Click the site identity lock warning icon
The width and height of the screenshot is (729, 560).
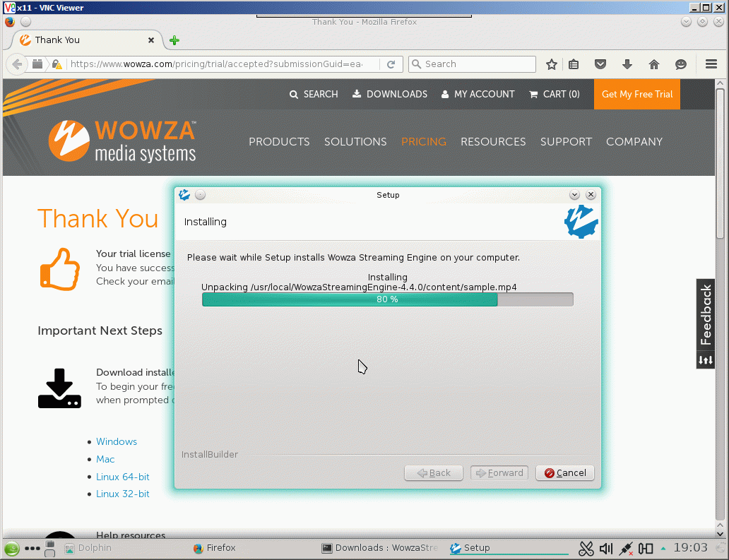tap(57, 64)
